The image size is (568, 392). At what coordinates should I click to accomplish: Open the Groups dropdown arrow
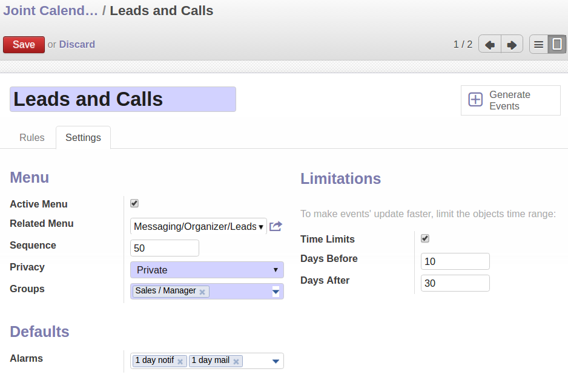click(x=276, y=292)
